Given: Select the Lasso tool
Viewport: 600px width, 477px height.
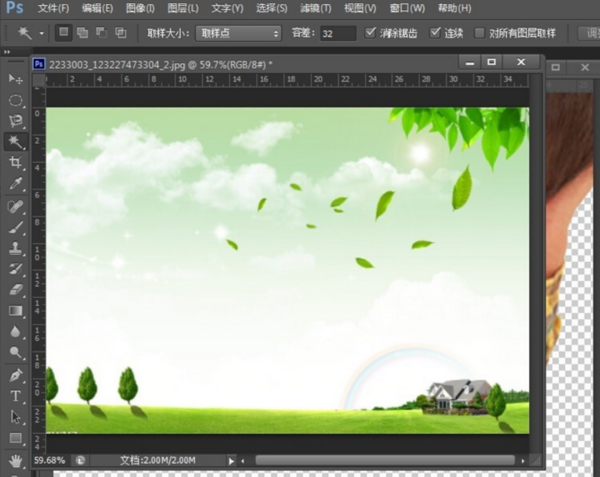Looking at the screenshot, I should pyautogui.click(x=16, y=121).
